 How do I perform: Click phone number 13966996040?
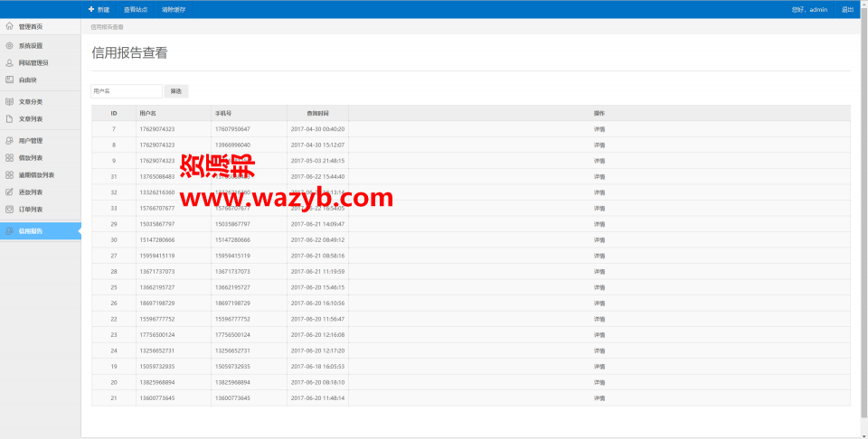tap(232, 145)
